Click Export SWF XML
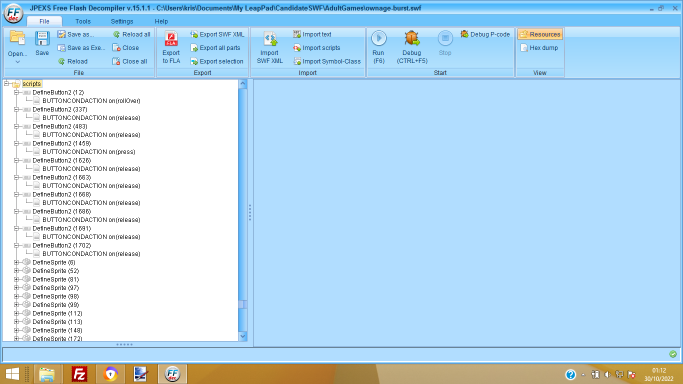The image size is (683, 384). pos(217,34)
